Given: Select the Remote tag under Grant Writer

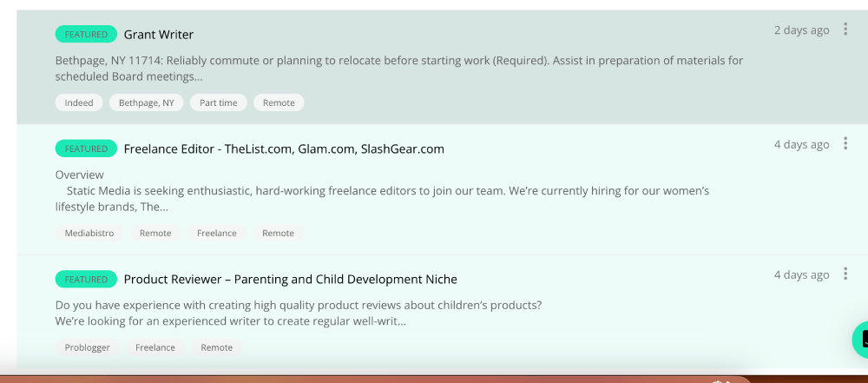Looking at the screenshot, I should pos(279,102).
